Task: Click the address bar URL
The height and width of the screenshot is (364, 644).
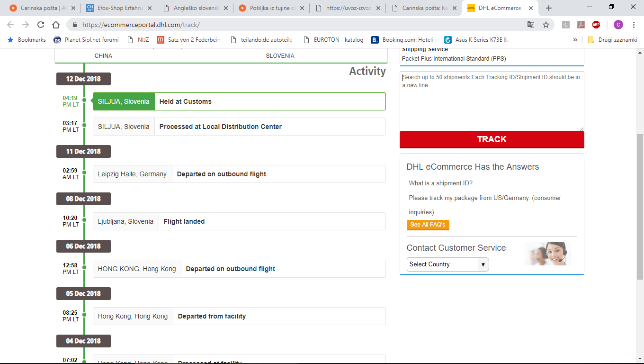Action: [141, 25]
